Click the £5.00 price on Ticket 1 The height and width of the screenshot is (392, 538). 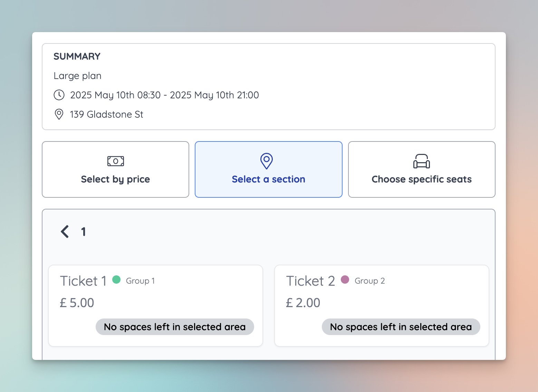click(x=77, y=302)
